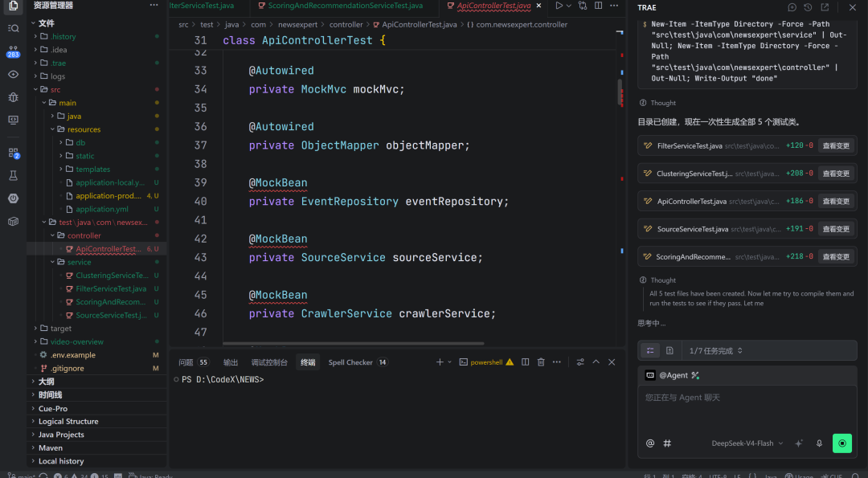Viewport: 868px width, 478px height.
Task: Expand the Java Projects section
Action: [96, 435]
